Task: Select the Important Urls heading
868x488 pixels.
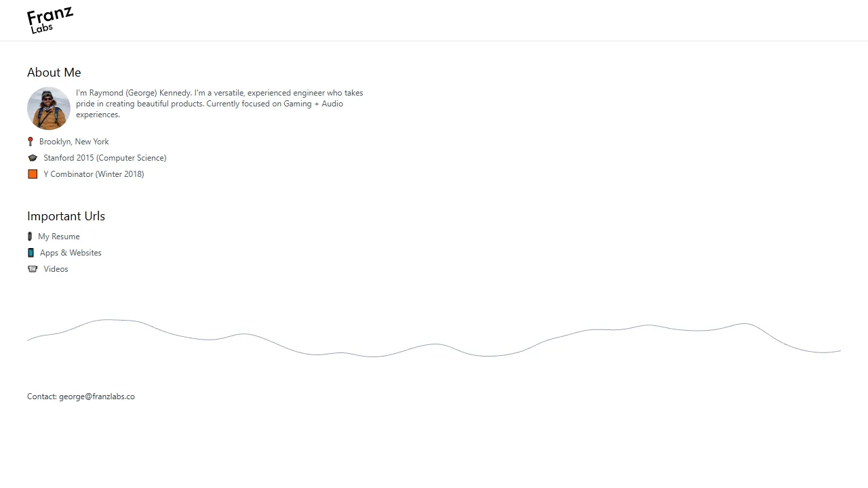Action: pyautogui.click(x=66, y=216)
